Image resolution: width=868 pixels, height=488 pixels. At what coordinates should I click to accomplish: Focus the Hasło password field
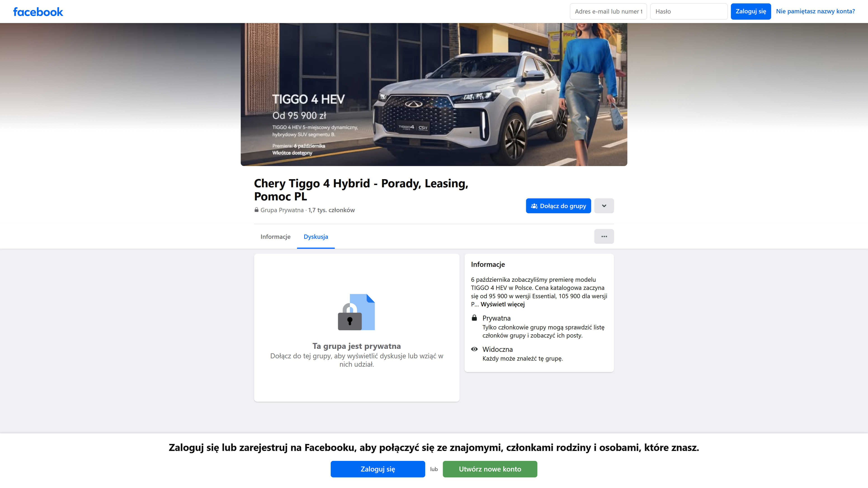(688, 12)
